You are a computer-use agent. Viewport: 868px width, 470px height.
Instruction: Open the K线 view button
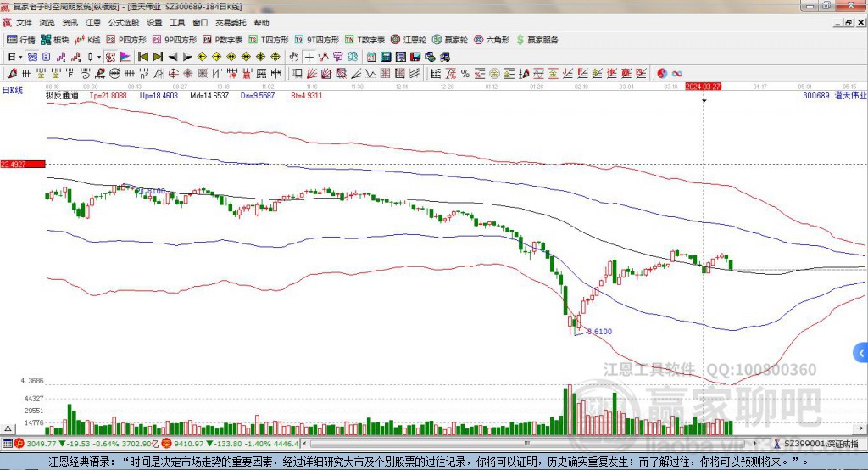pos(87,40)
